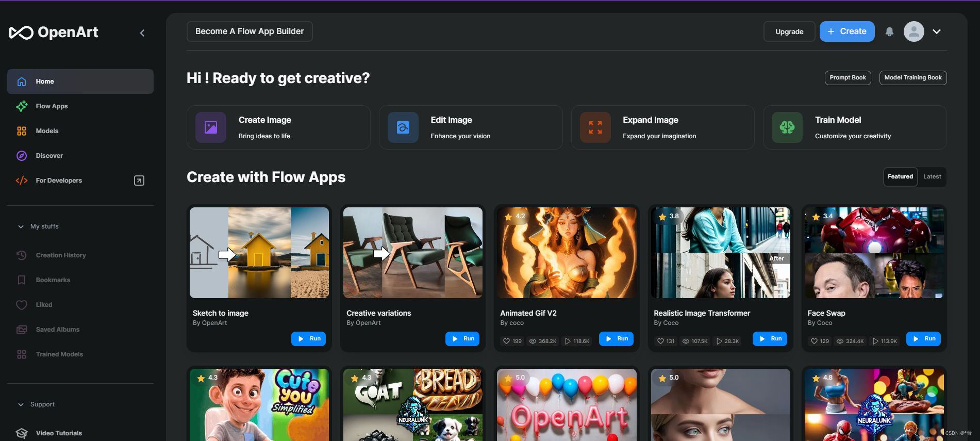
Task: Switch to the Latest tab
Action: [932, 177]
